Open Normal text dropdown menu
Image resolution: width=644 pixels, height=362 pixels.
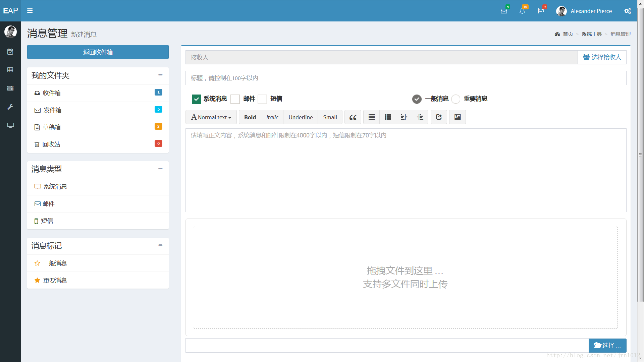pyautogui.click(x=211, y=117)
